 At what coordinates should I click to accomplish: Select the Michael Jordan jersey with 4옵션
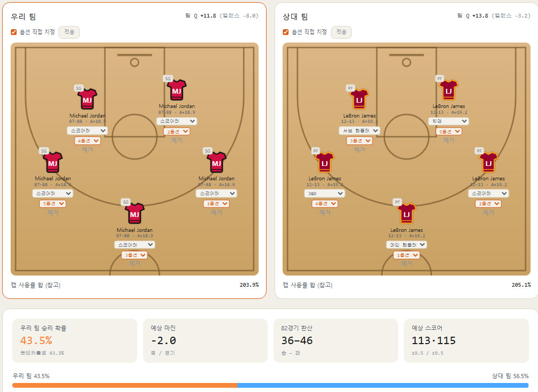(x=87, y=99)
